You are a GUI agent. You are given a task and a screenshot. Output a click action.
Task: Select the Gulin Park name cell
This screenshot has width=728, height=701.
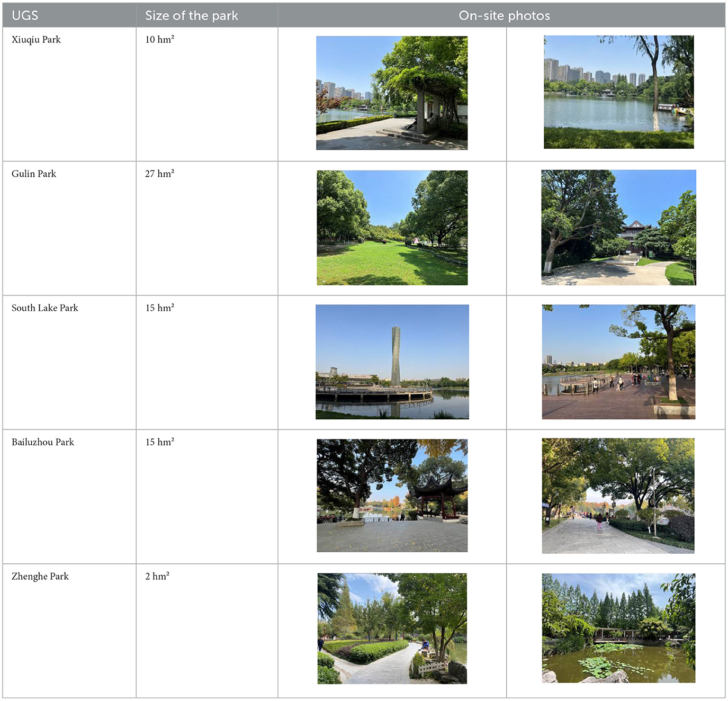(34, 174)
